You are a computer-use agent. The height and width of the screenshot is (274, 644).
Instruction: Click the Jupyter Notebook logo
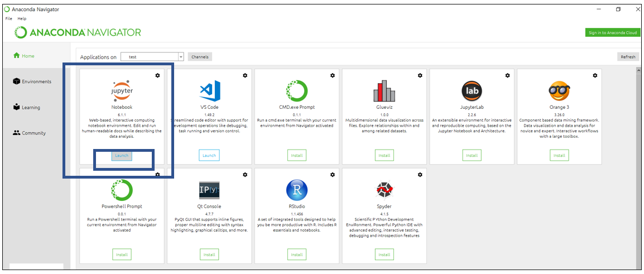point(122,91)
